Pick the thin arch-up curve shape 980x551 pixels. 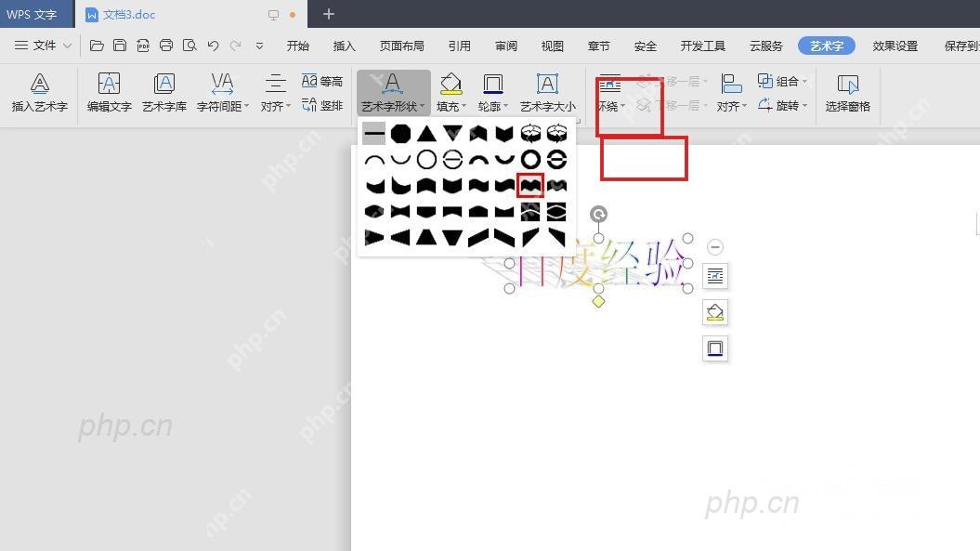click(x=373, y=161)
